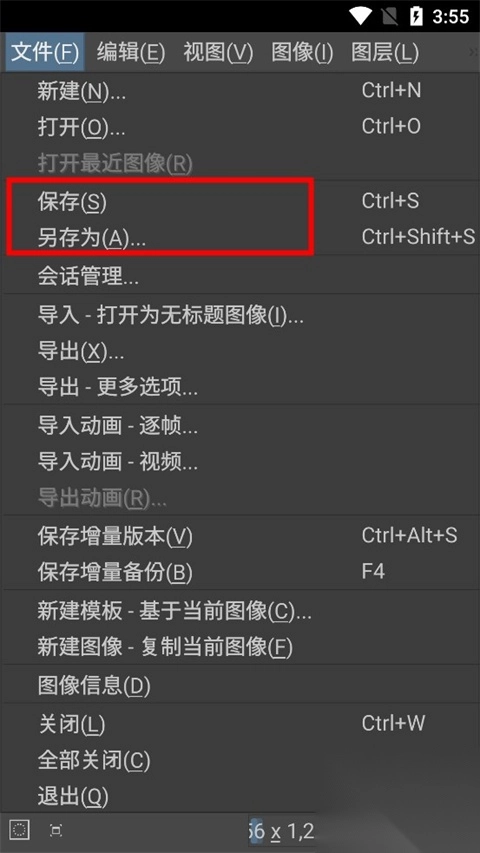Choose 保存(S) menu entry

point(240,202)
